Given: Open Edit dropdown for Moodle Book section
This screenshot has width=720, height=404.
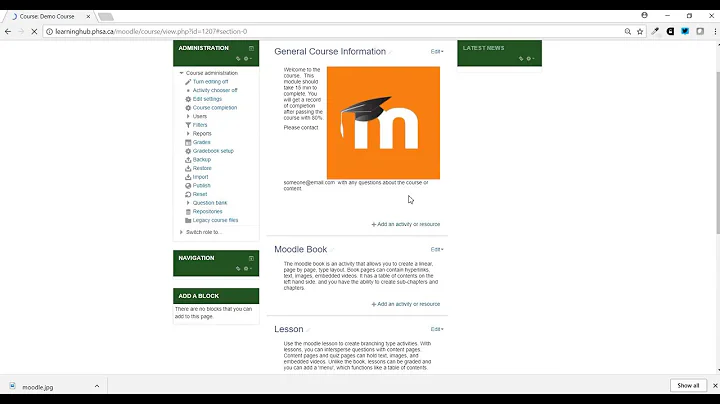Looking at the screenshot, I should 437,250.
